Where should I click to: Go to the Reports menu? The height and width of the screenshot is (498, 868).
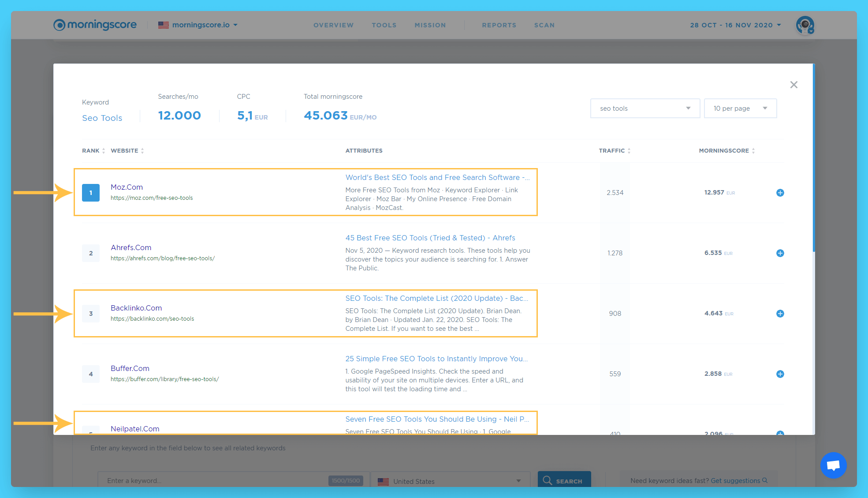pos(499,25)
